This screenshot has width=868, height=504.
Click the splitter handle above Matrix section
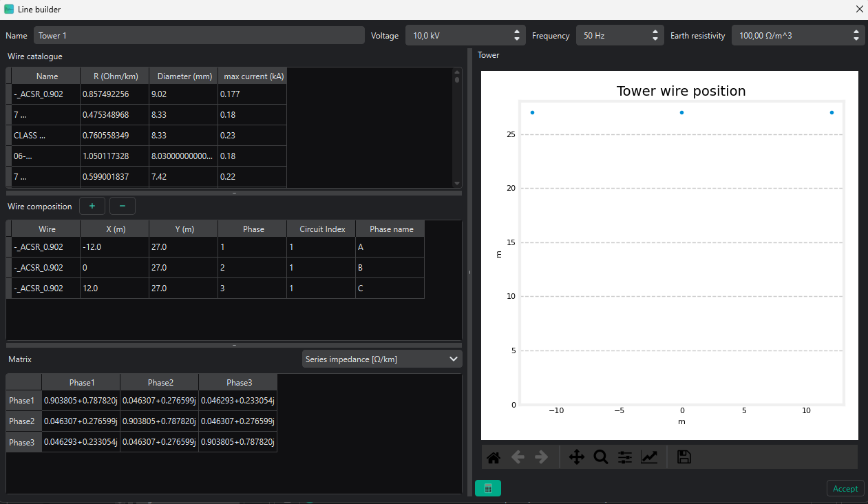(234, 345)
